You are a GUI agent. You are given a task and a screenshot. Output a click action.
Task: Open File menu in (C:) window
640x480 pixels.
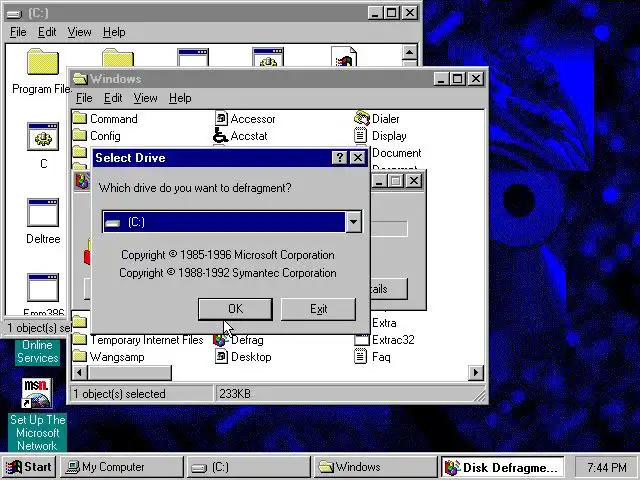(18, 32)
